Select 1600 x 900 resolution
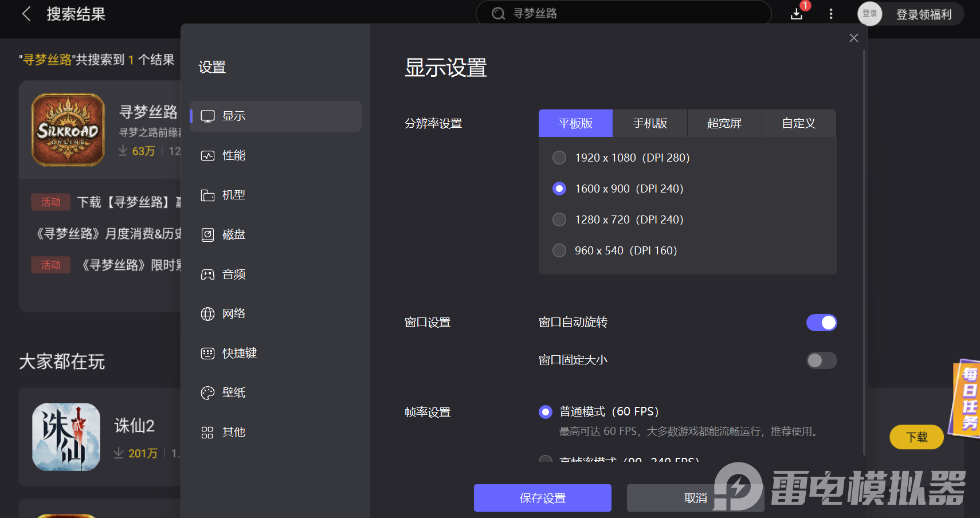Viewport: 980px width, 518px height. pos(559,189)
